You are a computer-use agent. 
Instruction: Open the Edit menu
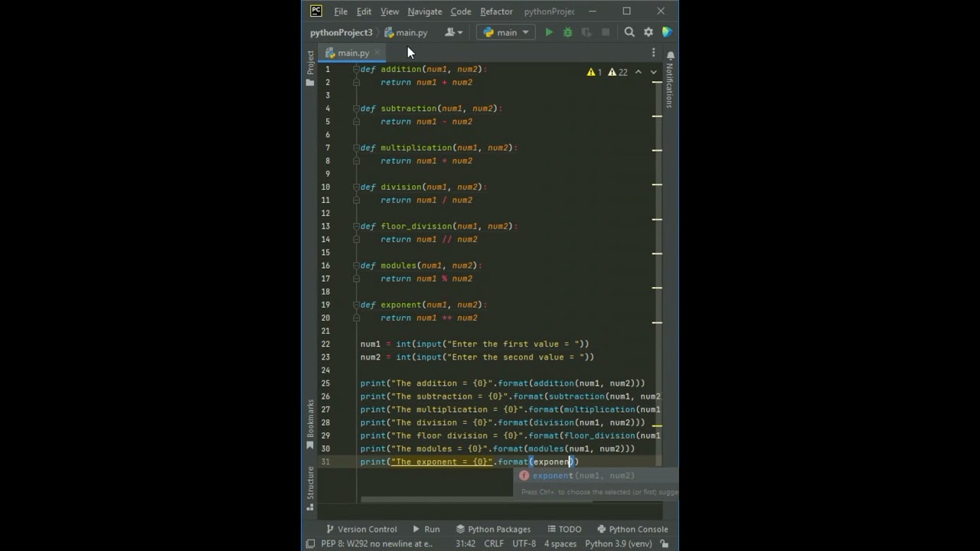364,11
